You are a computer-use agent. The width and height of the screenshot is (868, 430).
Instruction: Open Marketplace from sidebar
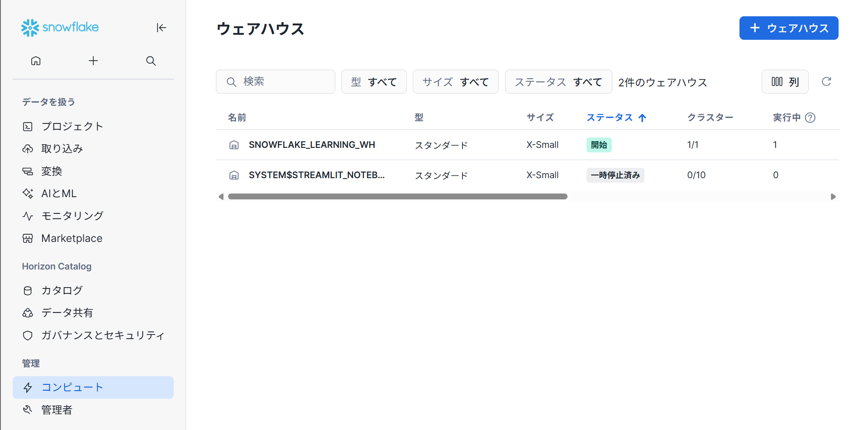pos(93,238)
